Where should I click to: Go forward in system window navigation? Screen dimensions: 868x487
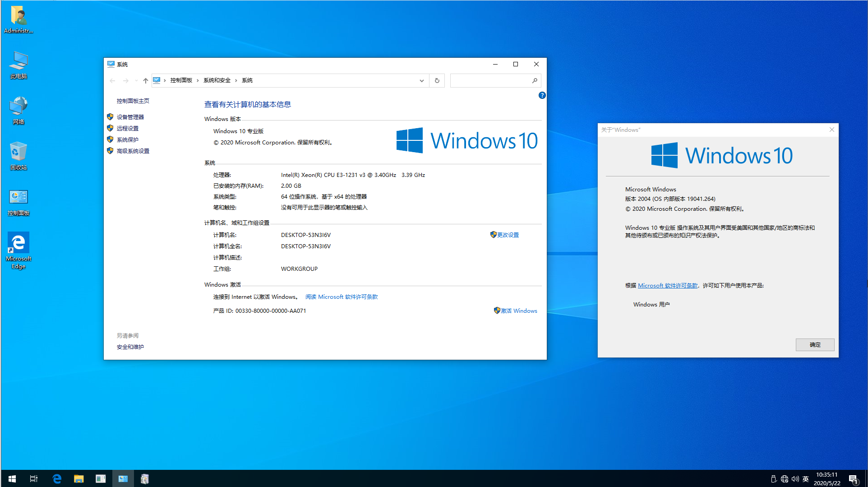[x=126, y=81]
